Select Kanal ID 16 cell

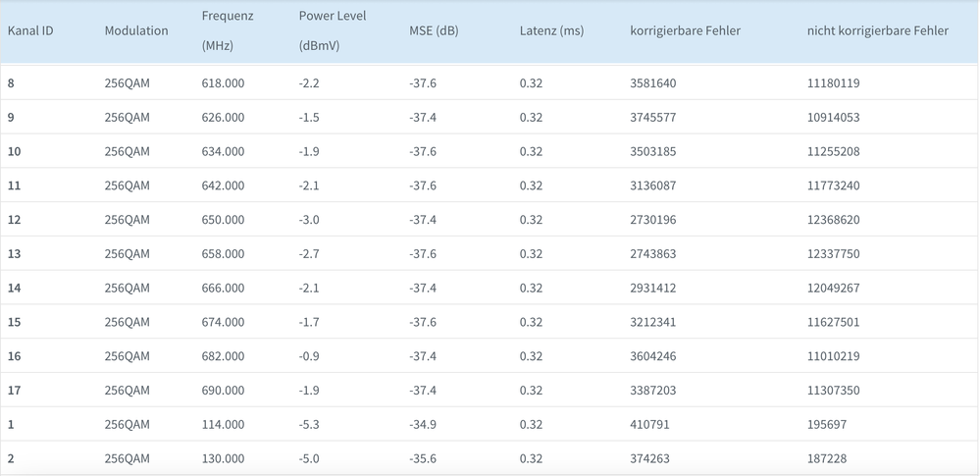[15, 356]
